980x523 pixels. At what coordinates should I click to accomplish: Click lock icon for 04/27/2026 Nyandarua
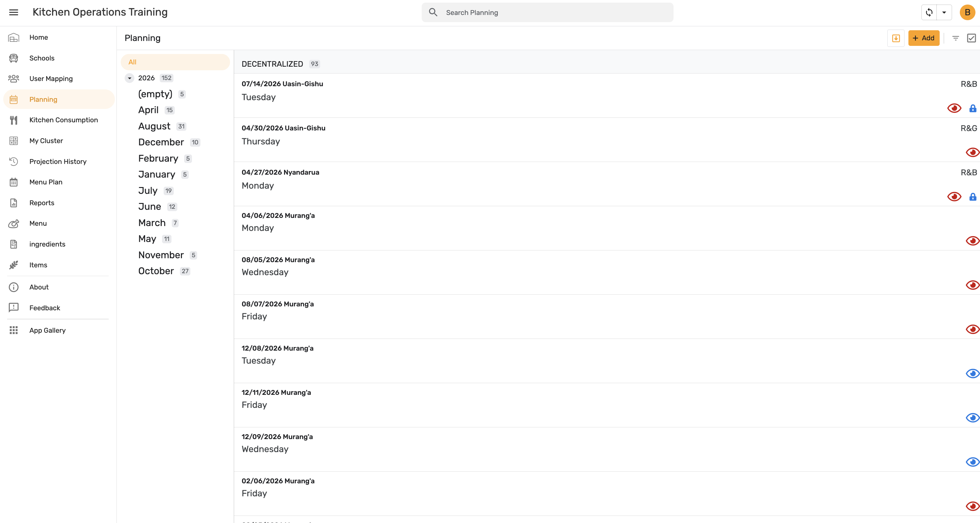[x=973, y=197]
